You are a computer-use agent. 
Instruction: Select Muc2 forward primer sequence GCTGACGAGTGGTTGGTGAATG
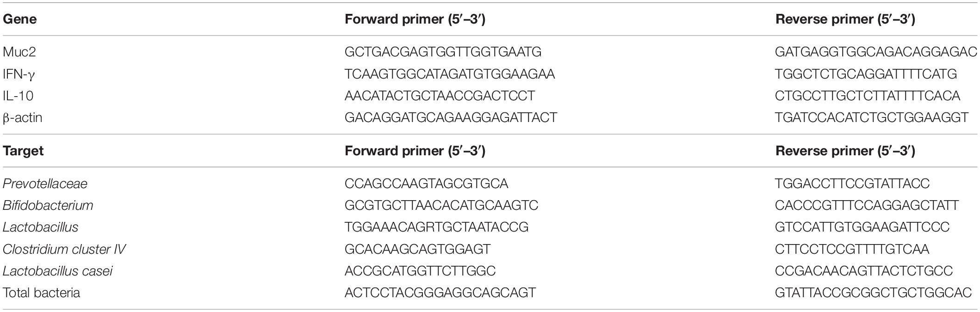(443, 52)
